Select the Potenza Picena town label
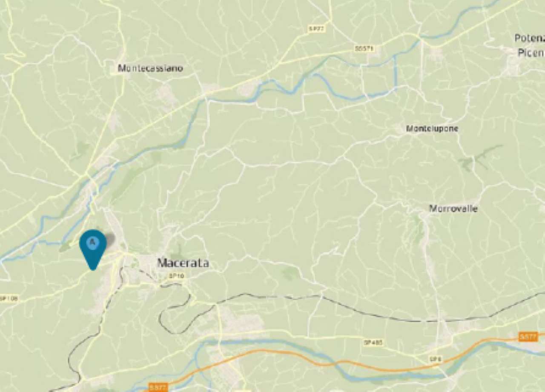This screenshot has height=392, width=545. pos(530,45)
